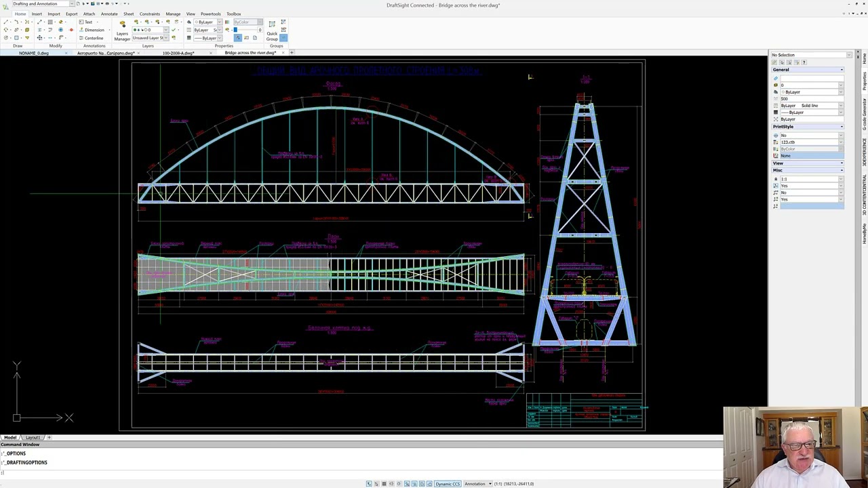Click the Quick Group icon
This screenshot has width=868, height=488.
[x=272, y=26]
